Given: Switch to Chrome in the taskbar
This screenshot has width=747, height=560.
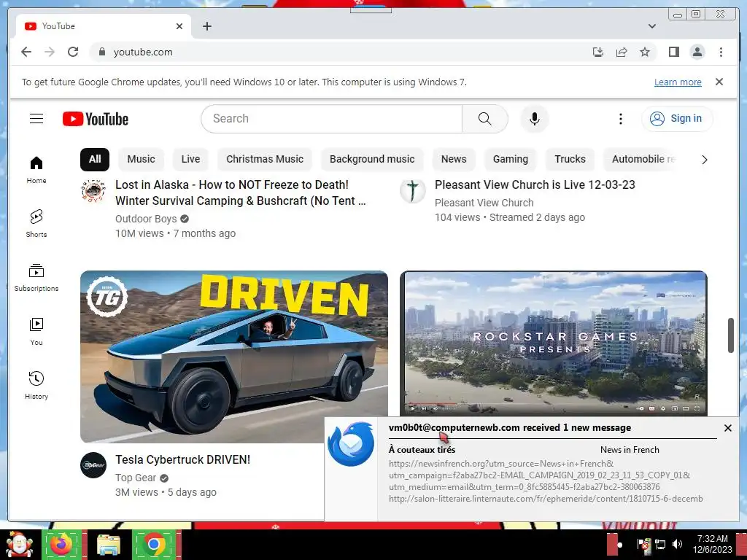Looking at the screenshot, I should point(154,544).
